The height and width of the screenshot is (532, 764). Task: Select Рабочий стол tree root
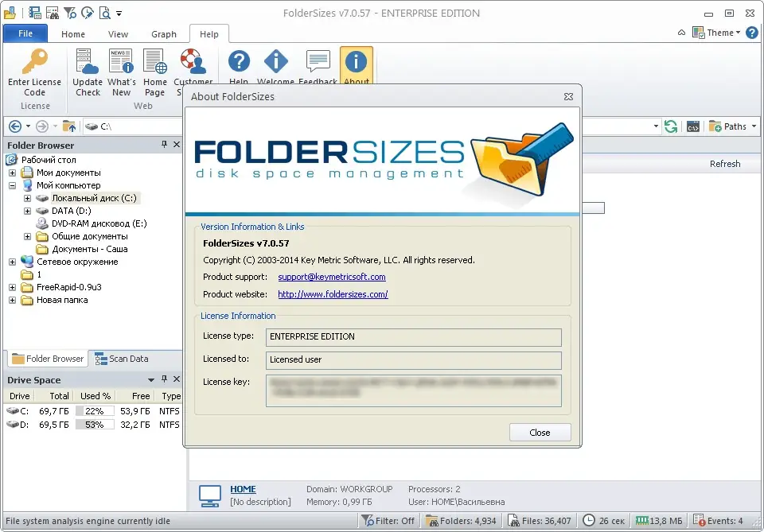pyautogui.click(x=49, y=160)
